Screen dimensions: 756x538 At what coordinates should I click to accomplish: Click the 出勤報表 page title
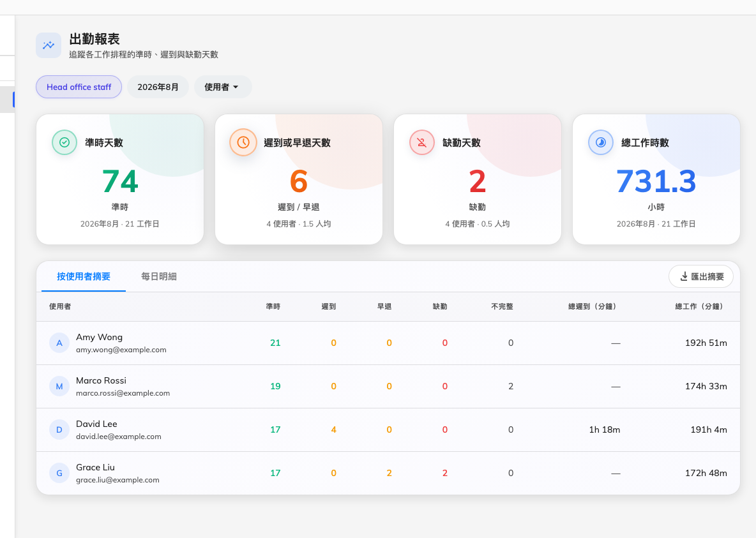[x=94, y=39]
